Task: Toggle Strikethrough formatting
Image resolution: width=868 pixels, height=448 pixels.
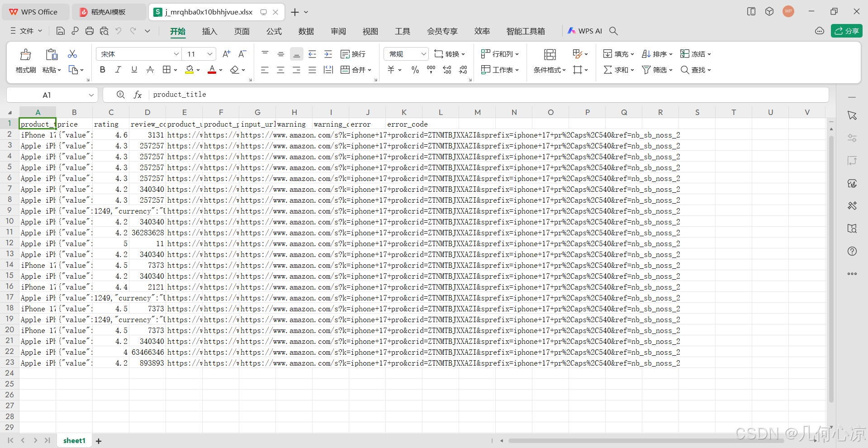Action: point(150,70)
